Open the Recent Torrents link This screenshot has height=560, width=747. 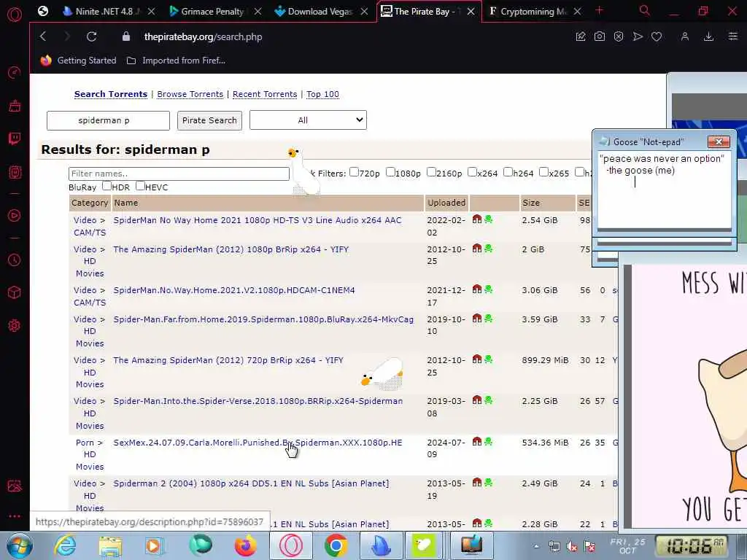tap(265, 94)
